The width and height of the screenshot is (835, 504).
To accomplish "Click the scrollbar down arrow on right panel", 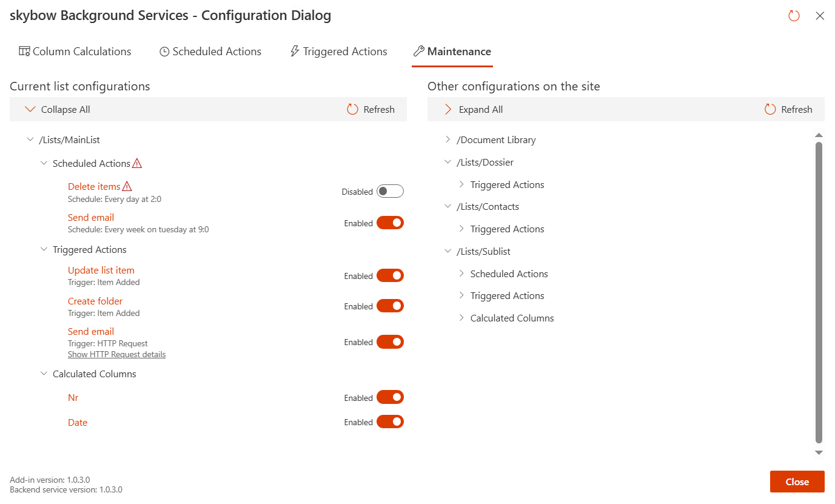I will click(x=819, y=452).
